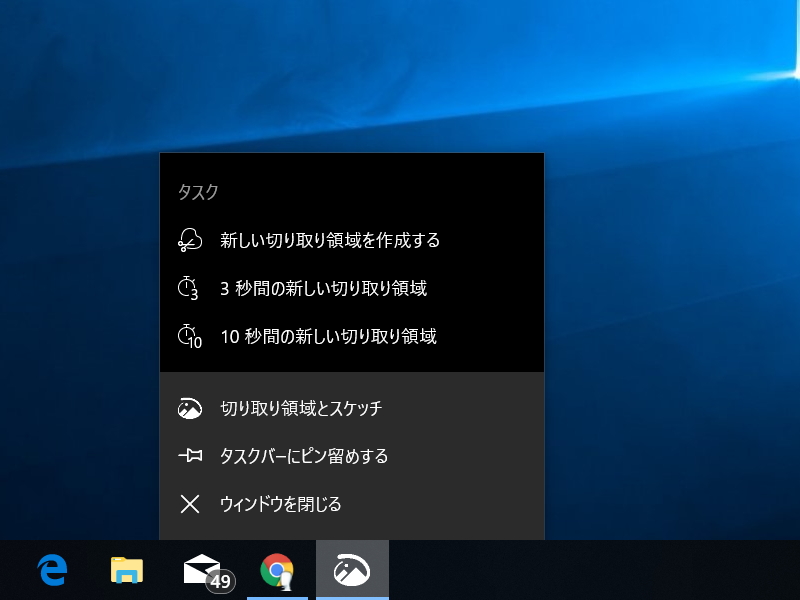Screen dimensions: 800x600
Task: Select タスクバーにピン留めする
Action: 352,456
